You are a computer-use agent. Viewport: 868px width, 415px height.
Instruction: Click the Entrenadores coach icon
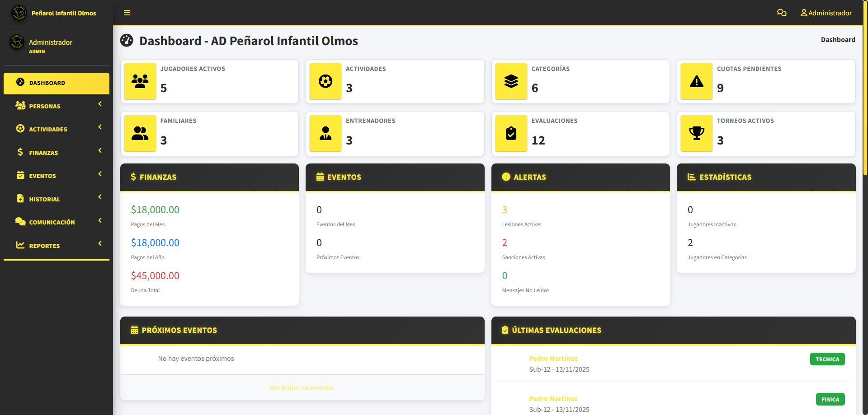(325, 134)
